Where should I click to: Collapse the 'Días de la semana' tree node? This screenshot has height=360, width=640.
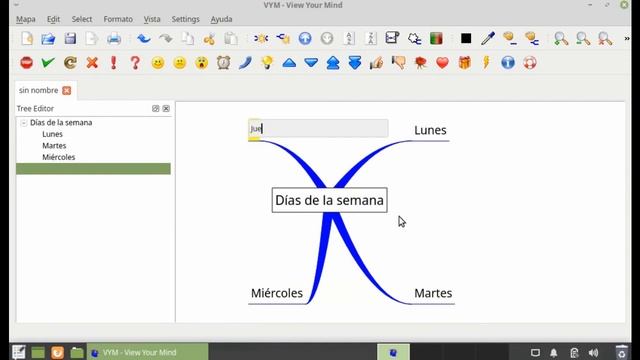click(x=24, y=122)
